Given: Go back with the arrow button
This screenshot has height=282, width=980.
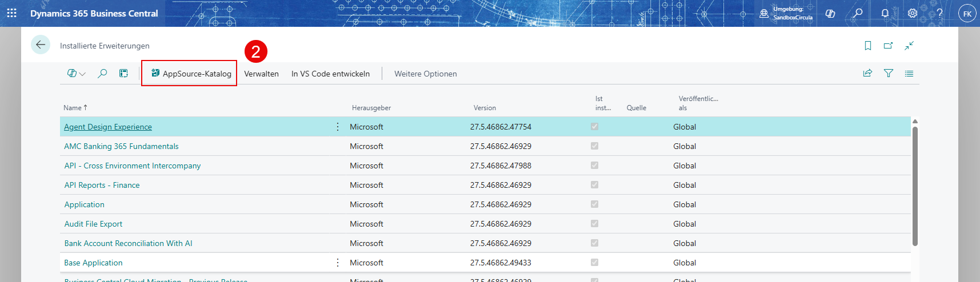Looking at the screenshot, I should click(x=41, y=45).
